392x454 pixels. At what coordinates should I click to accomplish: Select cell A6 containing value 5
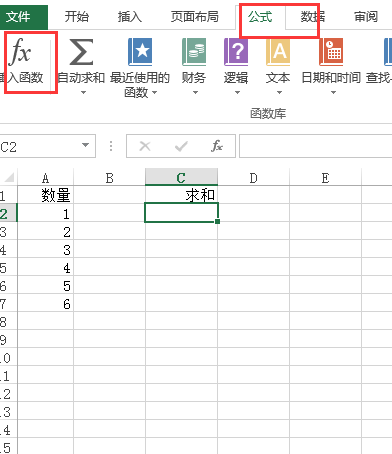(45, 285)
